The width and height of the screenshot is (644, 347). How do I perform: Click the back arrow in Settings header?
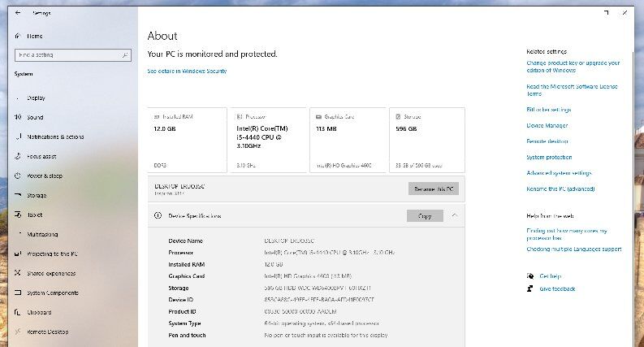tap(18, 13)
